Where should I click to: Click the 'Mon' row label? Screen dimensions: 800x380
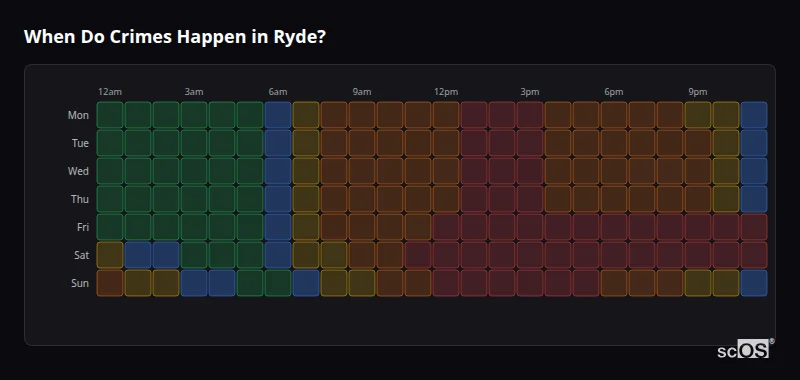coord(78,115)
